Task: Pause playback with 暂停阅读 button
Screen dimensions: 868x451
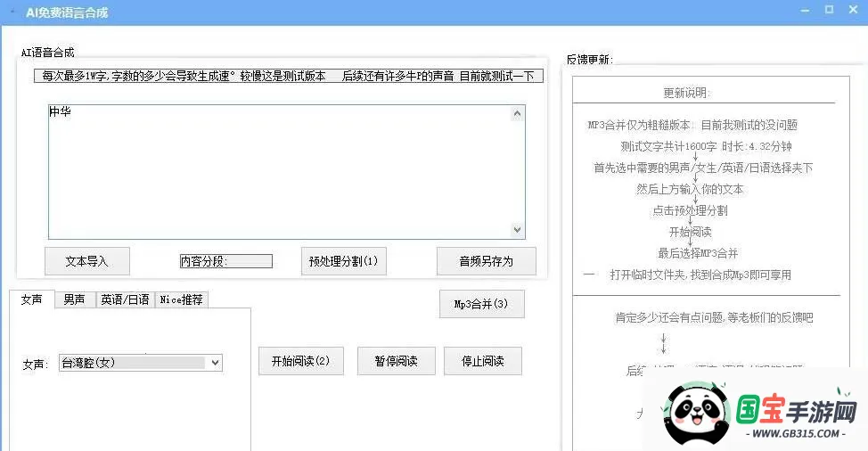Action: click(397, 361)
